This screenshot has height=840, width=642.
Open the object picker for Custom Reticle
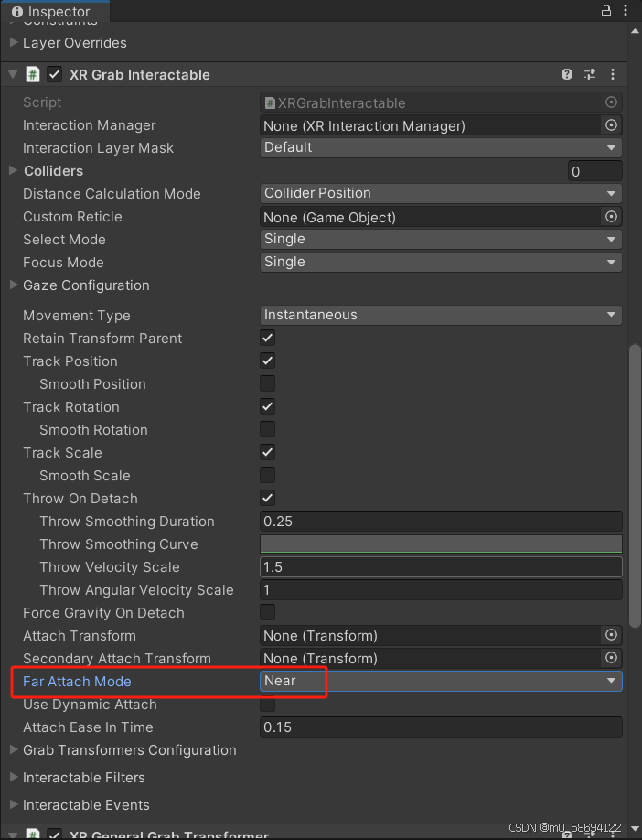point(611,217)
